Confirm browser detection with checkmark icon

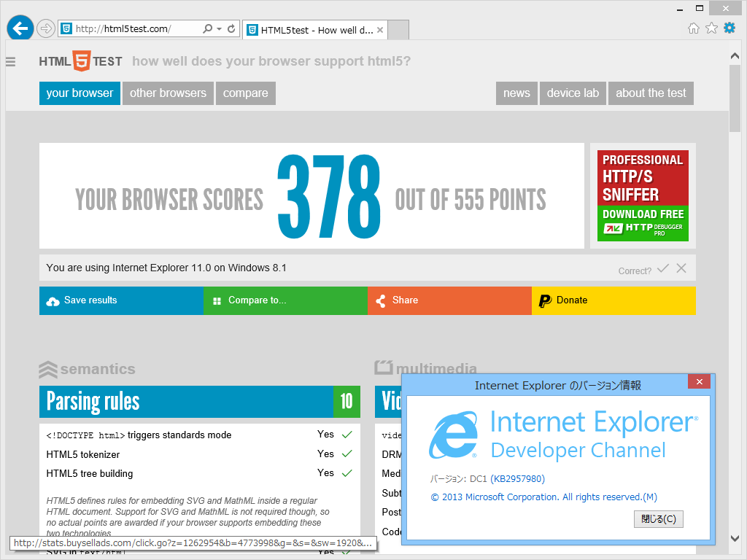[x=663, y=268]
